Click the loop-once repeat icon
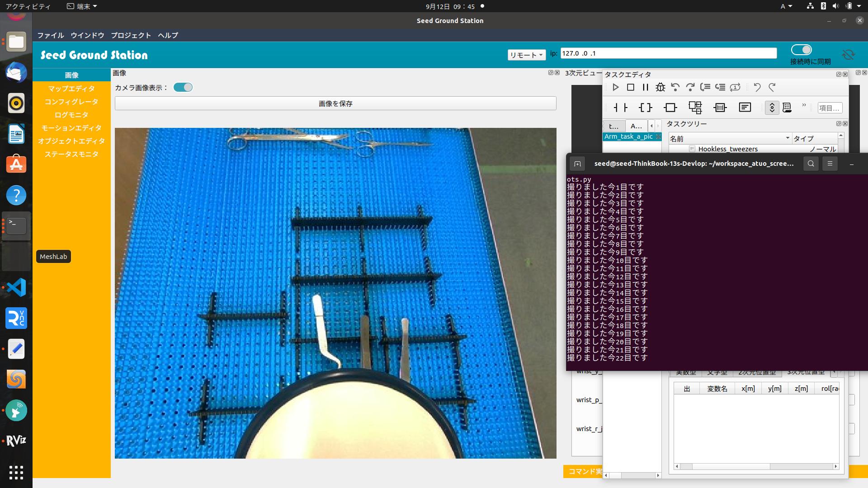The width and height of the screenshot is (868, 488). [x=735, y=87]
